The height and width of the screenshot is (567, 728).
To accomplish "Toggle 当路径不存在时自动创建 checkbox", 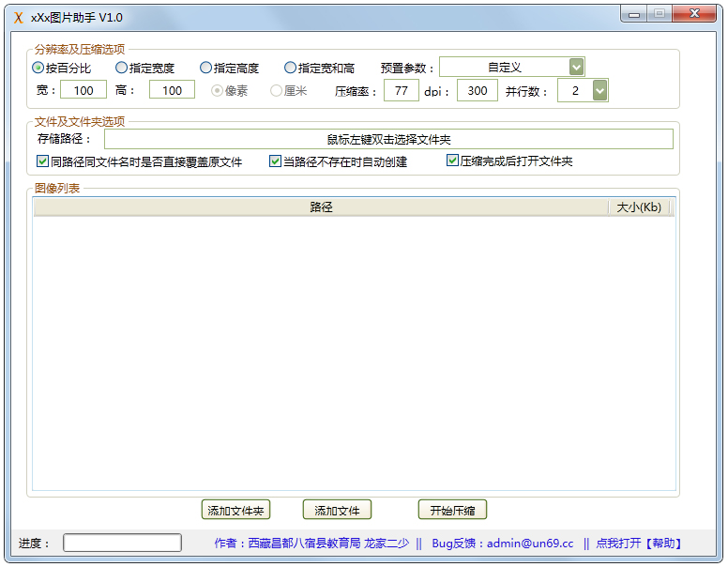I will click(276, 161).
